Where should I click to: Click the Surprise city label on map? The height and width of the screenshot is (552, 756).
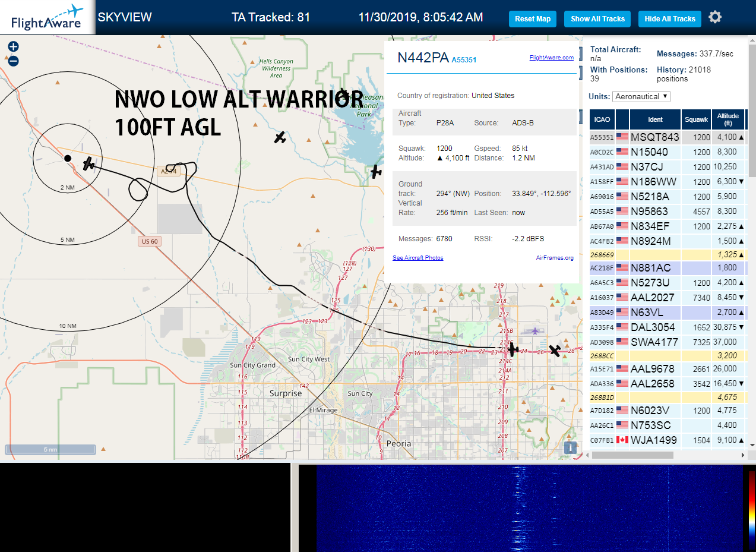[286, 393]
